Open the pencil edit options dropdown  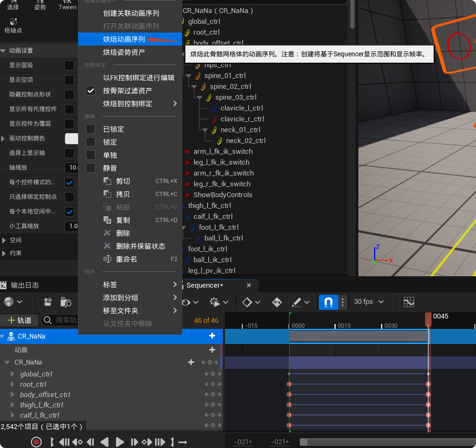click(x=300, y=302)
